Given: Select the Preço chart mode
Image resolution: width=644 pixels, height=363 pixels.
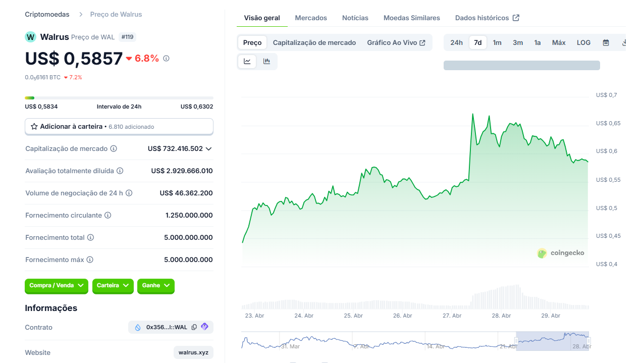Looking at the screenshot, I should pos(252,42).
